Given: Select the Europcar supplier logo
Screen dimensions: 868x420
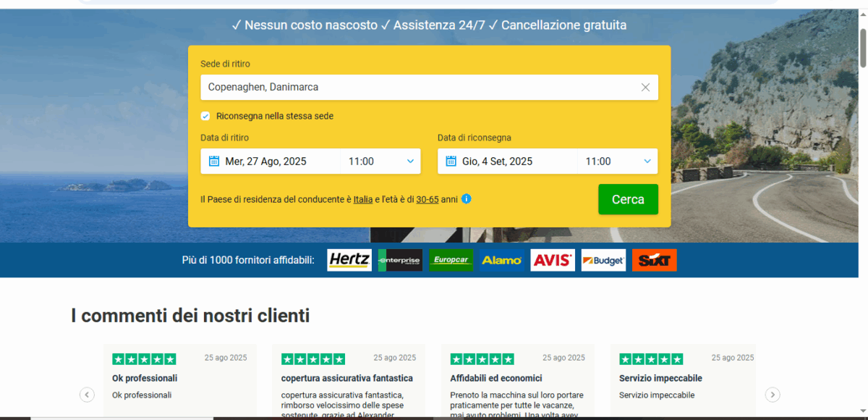Looking at the screenshot, I should tap(451, 259).
